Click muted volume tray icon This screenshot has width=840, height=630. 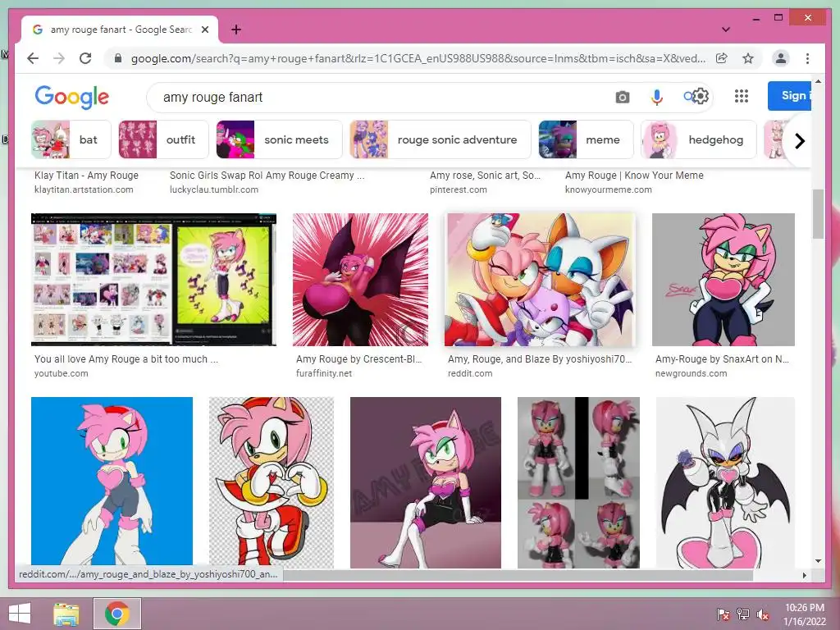tap(763, 614)
